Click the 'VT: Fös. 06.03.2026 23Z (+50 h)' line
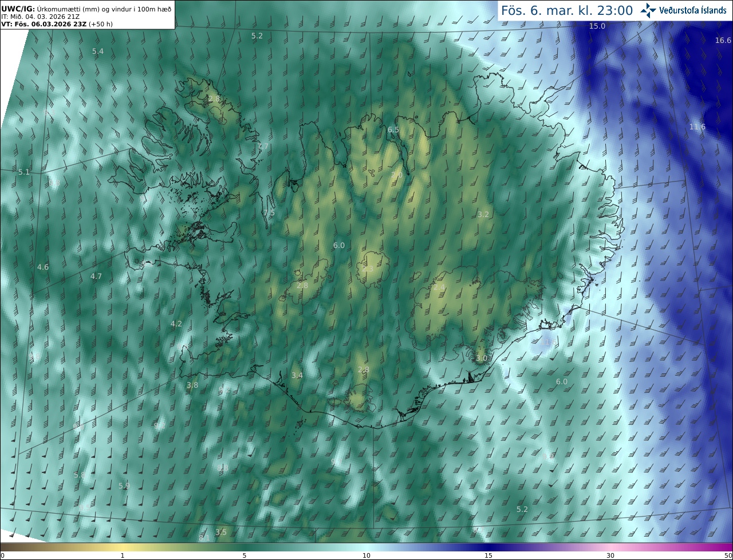 click(x=57, y=24)
